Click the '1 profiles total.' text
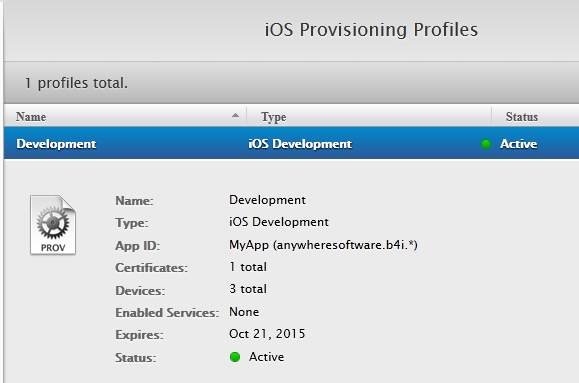The height and width of the screenshot is (383, 579). (76, 83)
